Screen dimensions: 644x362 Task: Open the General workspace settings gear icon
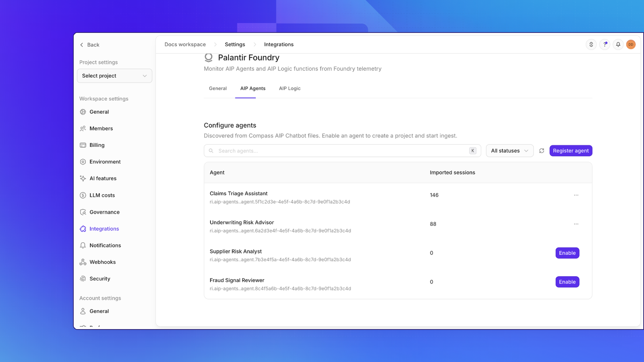click(x=83, y=112)
